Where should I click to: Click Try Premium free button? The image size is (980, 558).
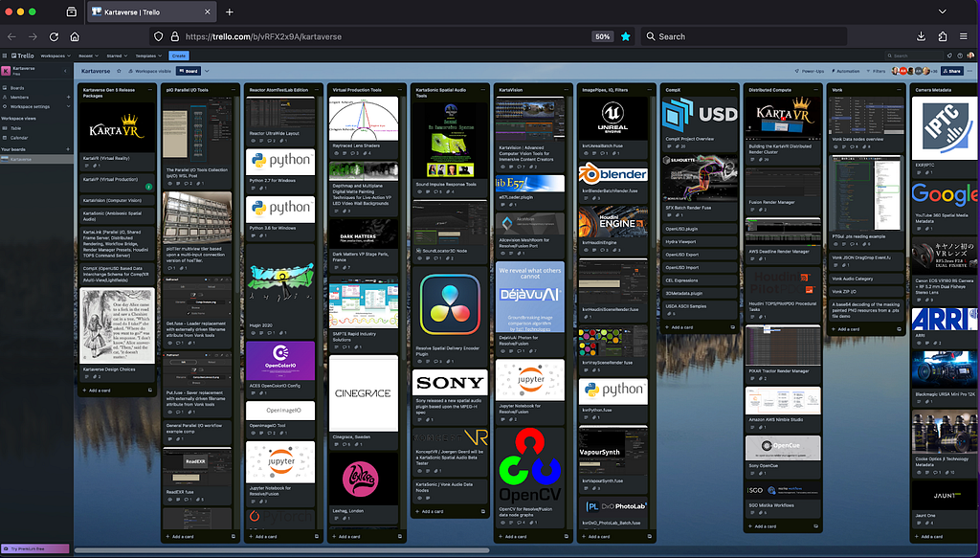pos(34,548)
